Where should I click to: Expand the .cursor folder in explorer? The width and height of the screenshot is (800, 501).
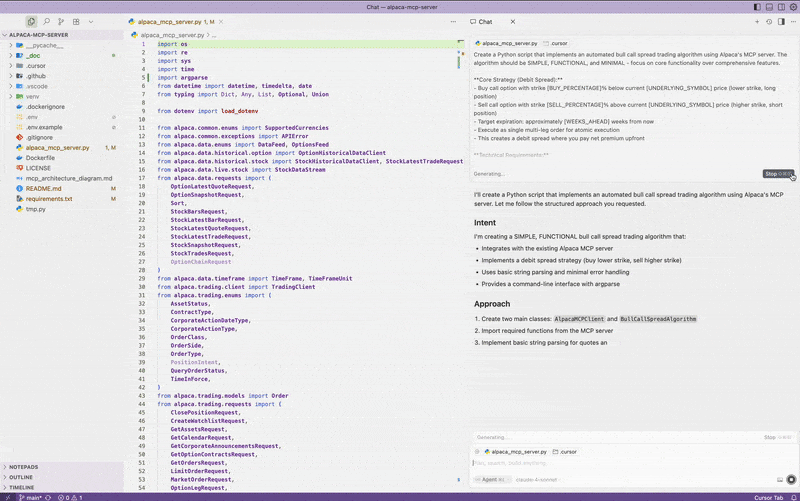point(61,66)
